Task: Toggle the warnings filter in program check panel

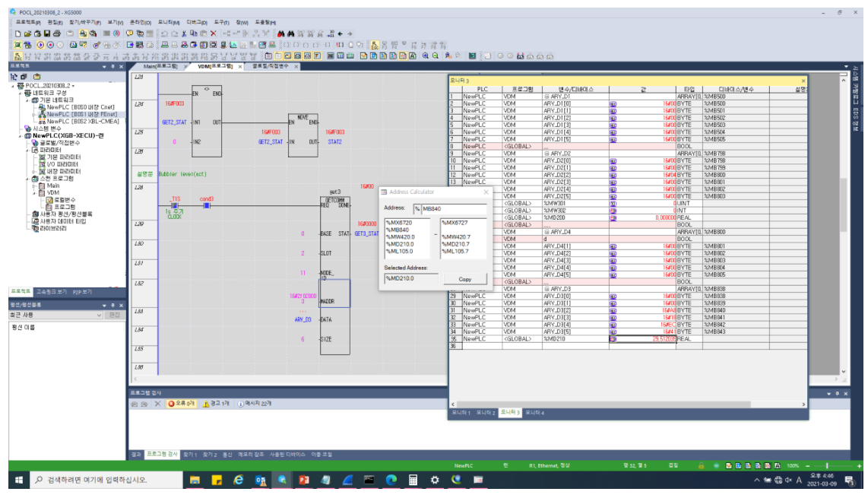Action: [x=216, y=404]
